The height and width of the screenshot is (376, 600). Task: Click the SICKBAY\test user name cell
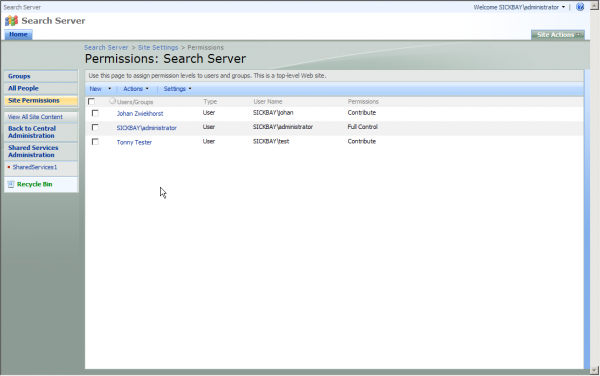pyautogui.click(x=271, y=142)
